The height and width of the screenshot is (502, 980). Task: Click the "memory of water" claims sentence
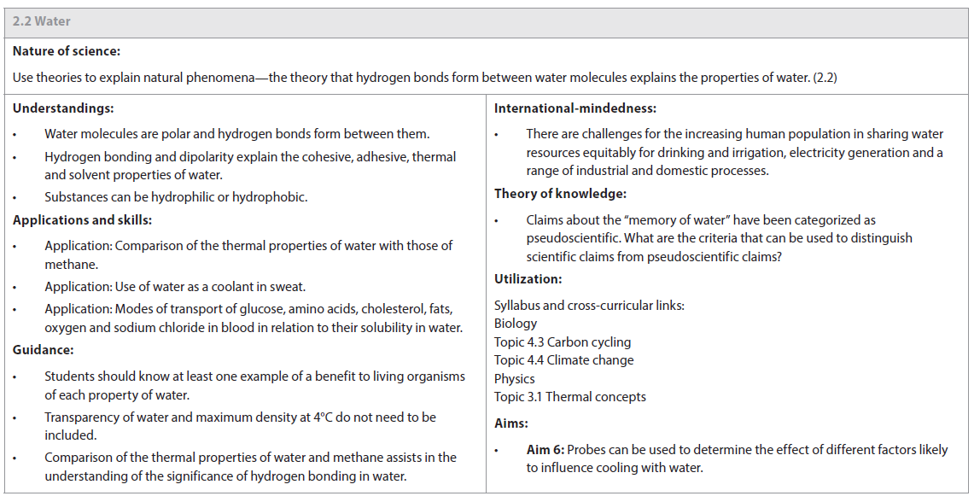tap(700, 220)
